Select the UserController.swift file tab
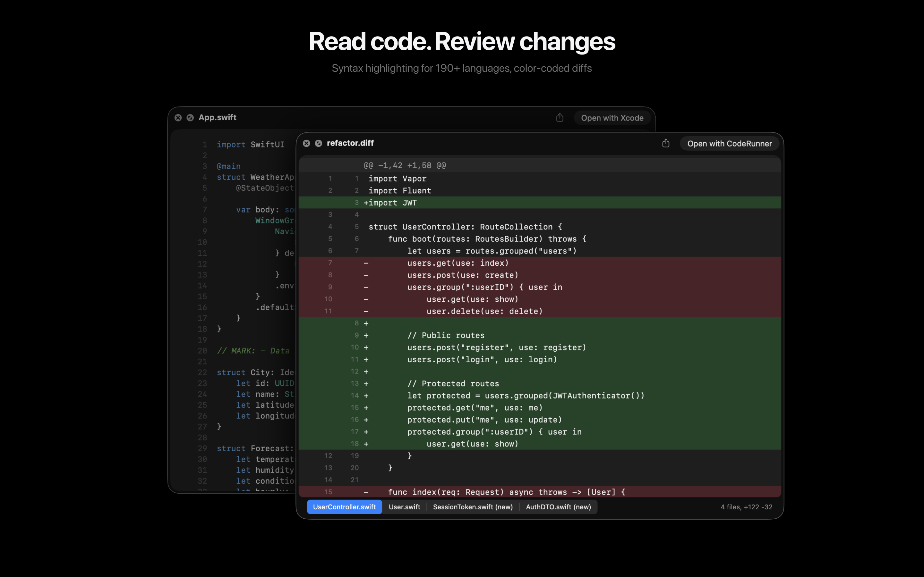Viewport: 924px width, 577px height. click(x=344, y=507)
